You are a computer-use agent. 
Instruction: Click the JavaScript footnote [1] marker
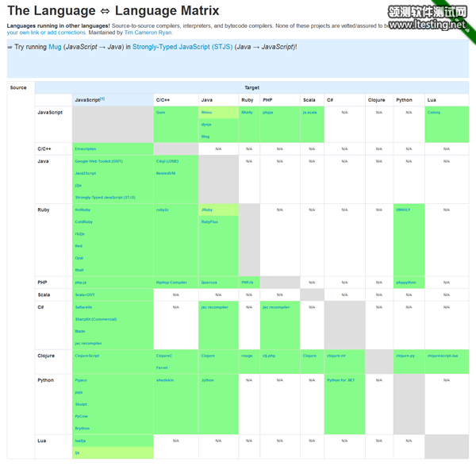(102, 99)
